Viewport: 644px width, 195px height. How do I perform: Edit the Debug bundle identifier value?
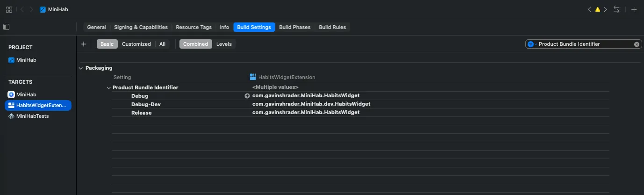point(306,96)
